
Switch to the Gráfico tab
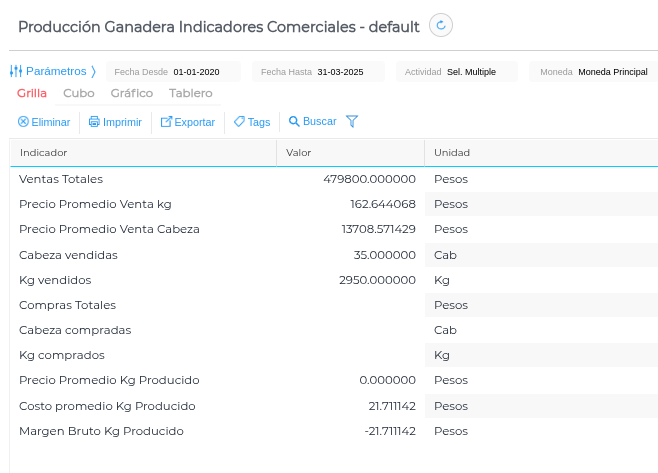[132, 93]
